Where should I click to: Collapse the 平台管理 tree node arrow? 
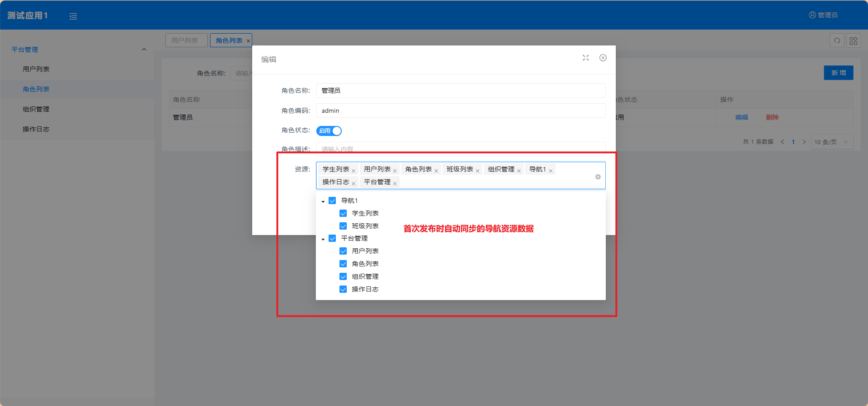pyautogui.click(x=323, y=239)
